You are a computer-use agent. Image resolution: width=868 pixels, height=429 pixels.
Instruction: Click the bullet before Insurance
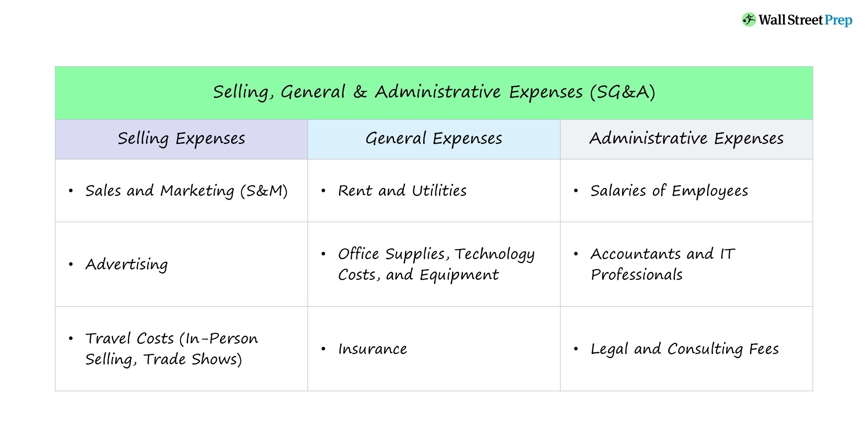[x=323, y=349]
